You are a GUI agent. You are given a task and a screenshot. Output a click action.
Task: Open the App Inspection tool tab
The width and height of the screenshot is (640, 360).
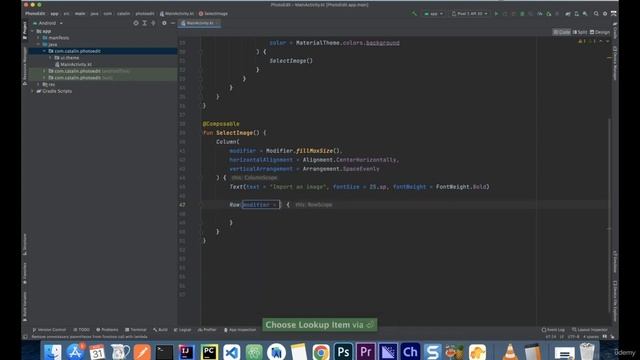pos(240,330)
